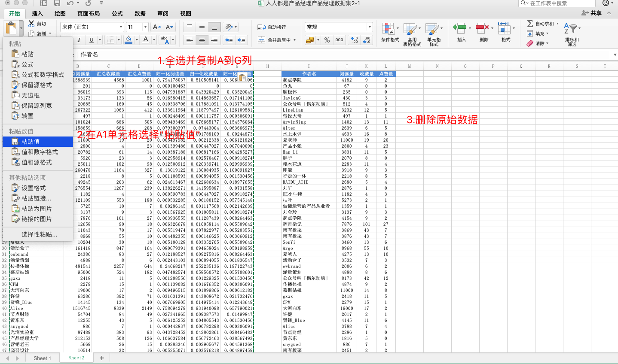Choose 保留源列宽 paste option

point(38,106)
